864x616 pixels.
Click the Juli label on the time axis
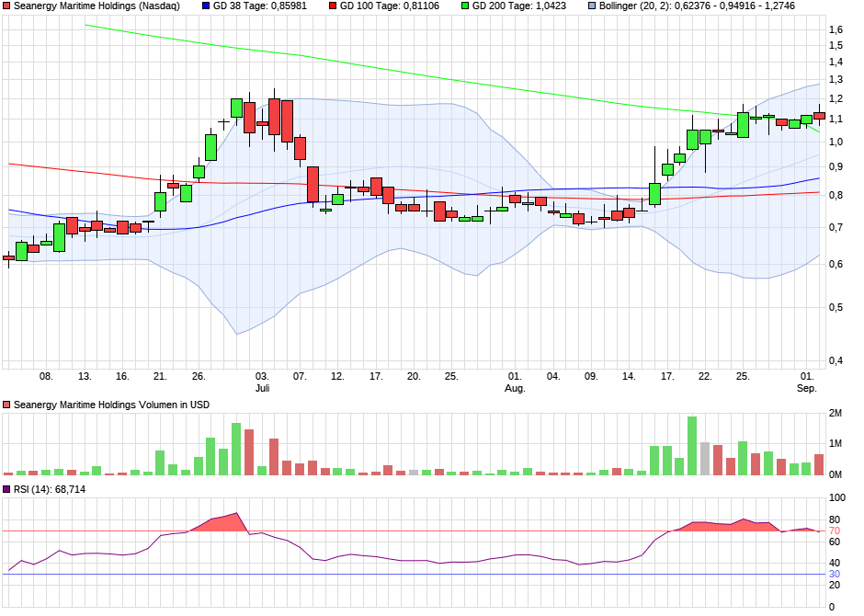point(262,388)
